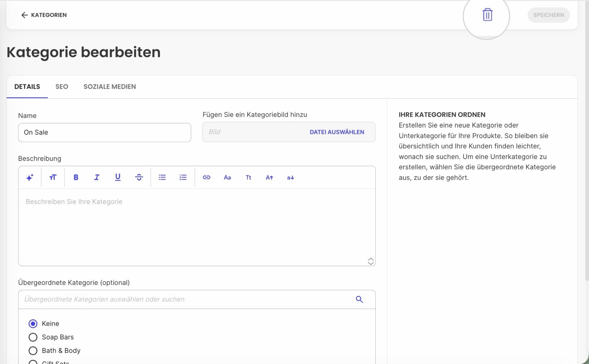Open the text size heading tool

pyautogui.click(x=53, y=177)
